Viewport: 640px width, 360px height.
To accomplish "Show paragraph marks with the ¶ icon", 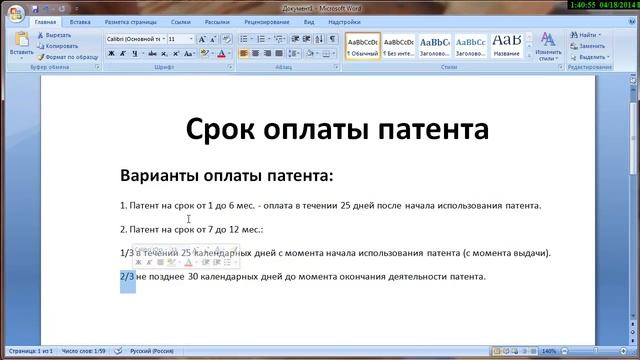I will coord(333,39).
